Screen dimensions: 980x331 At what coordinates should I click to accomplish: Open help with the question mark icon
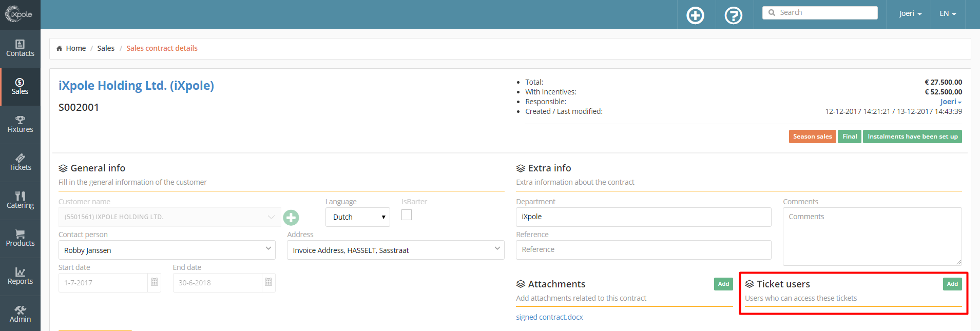[734, 15]
